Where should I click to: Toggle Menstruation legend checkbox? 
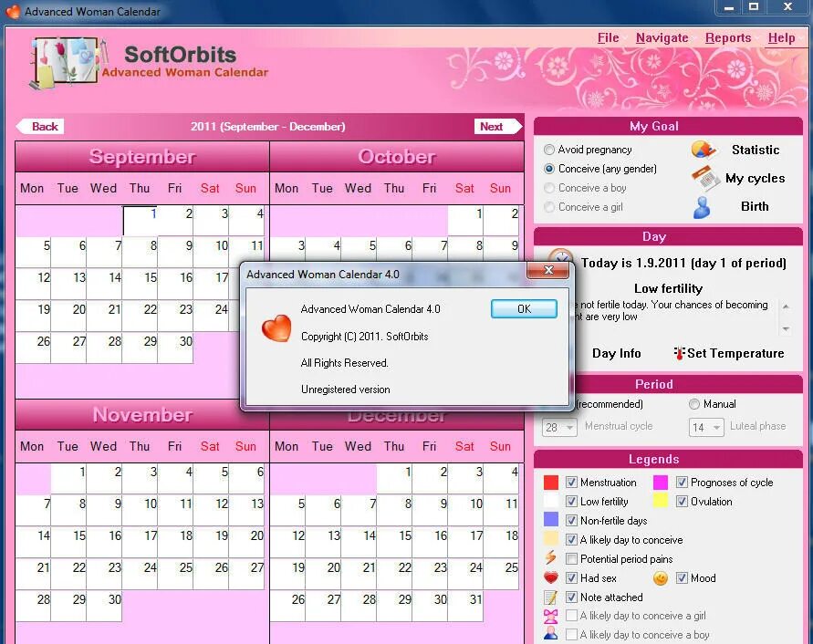(x=571, y=483)
